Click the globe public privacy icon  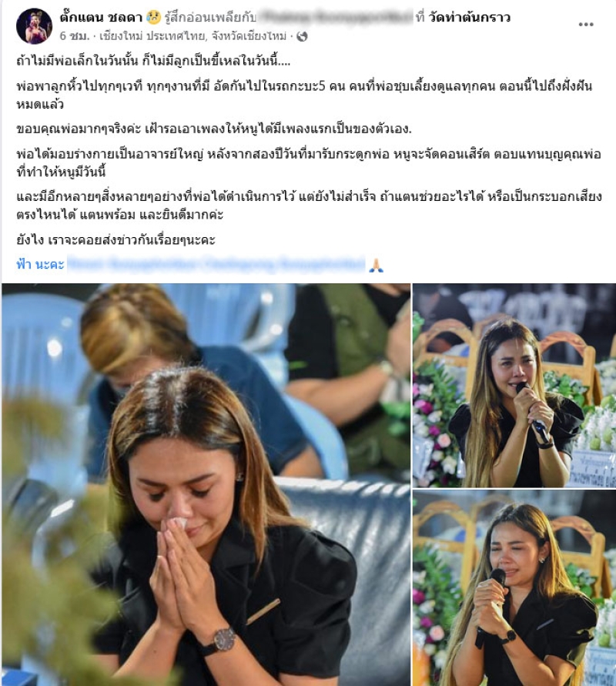(302, 36)
